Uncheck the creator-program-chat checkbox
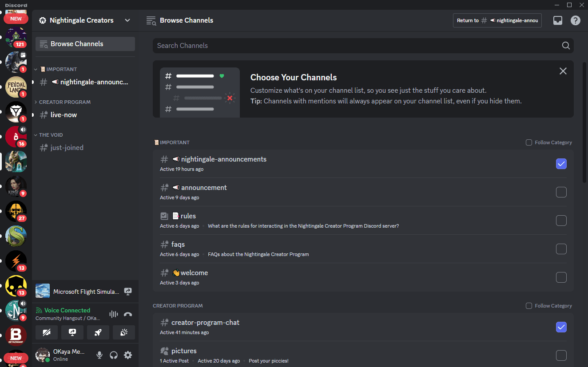588x367 pixels. 561,327
